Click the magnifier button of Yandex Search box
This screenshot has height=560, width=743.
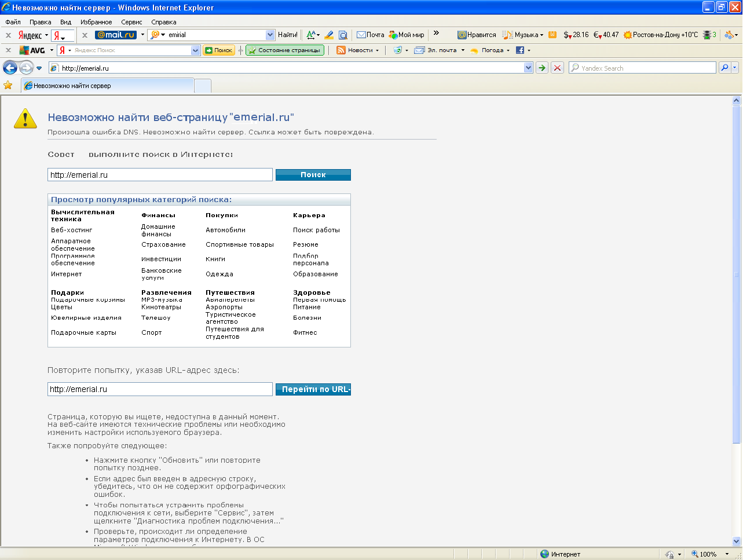pos(724,68)
